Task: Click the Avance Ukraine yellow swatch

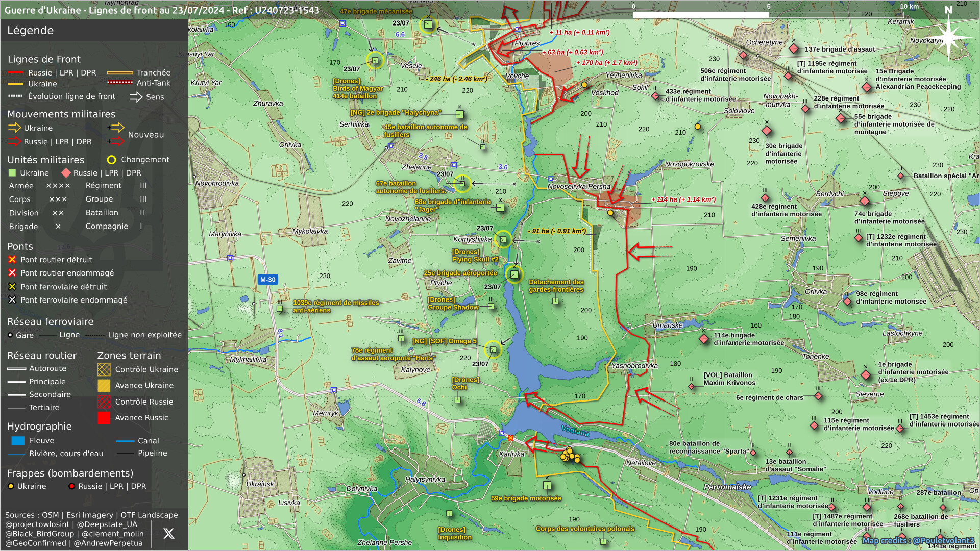Action: (104, 386)
